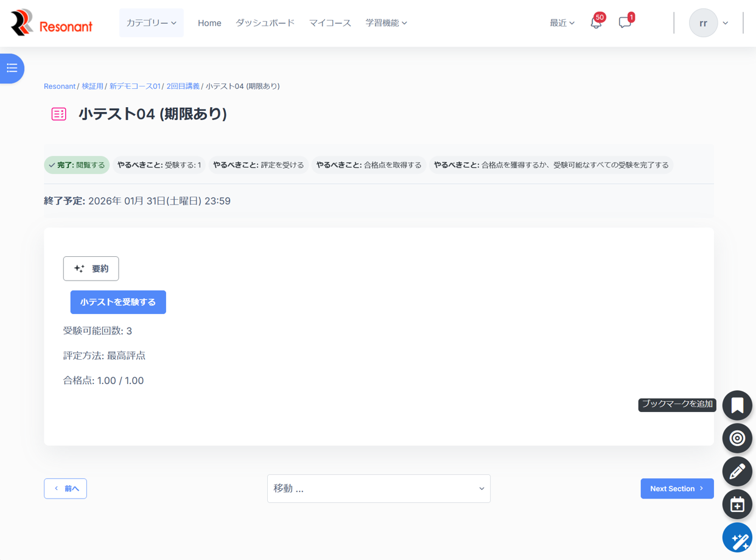Open the 移動 jump-to select box
The image size is (756, 560).
point(379,489)
